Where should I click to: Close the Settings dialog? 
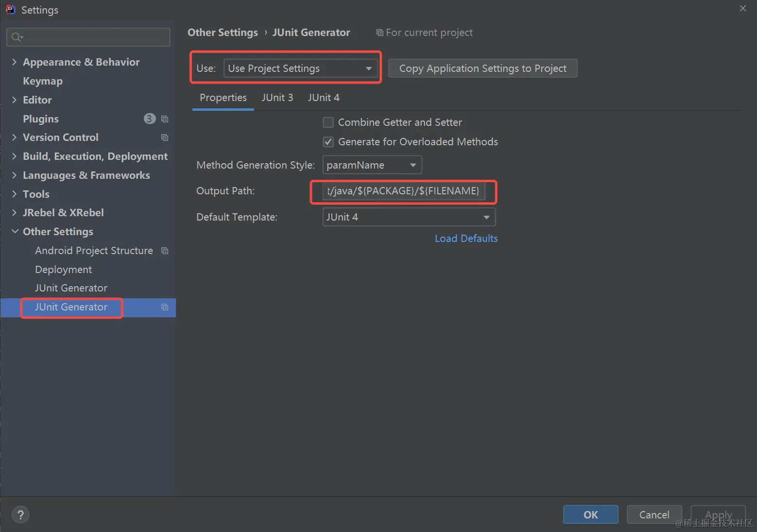click(x=742, y=8)
